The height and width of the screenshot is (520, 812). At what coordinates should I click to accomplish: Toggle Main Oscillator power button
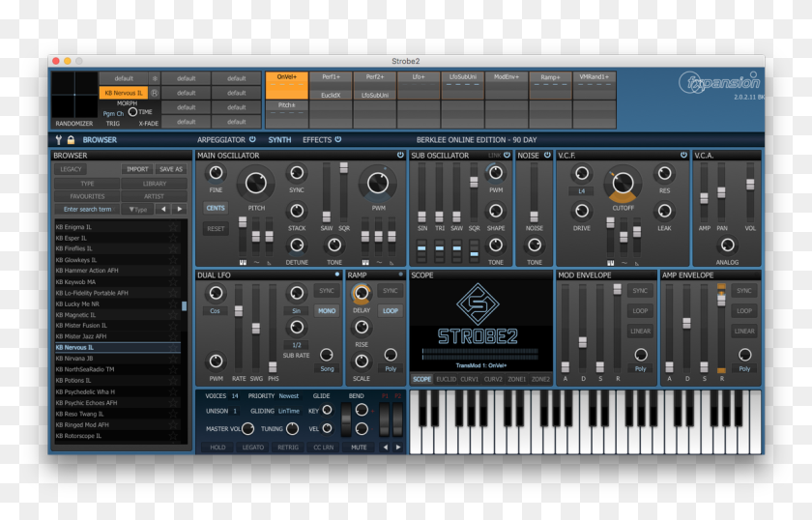click(400, 155)
